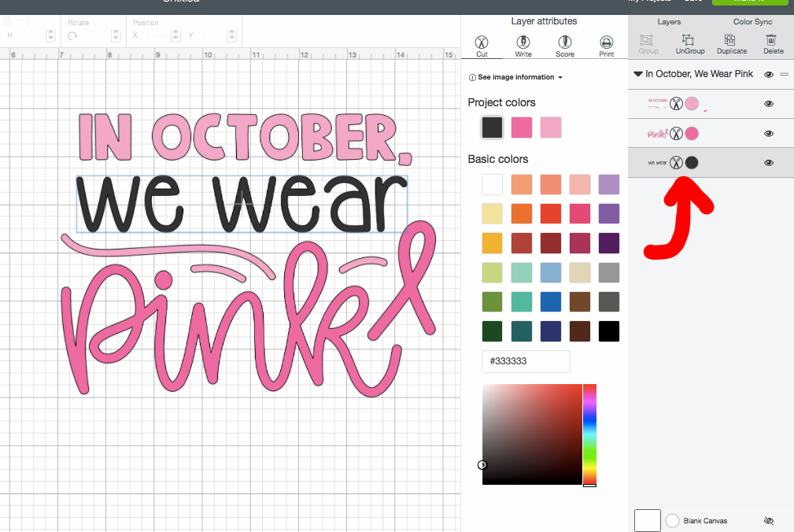794x532 pixels.
Task: Hide the 'In October, We Wear Pink' group
Action: [x=768, y=75]
